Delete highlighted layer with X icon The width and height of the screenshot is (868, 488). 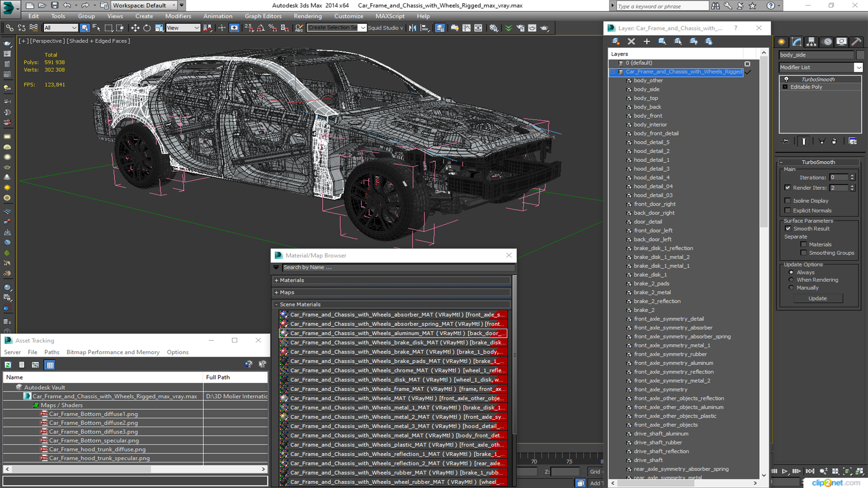[x=632, y=41]
